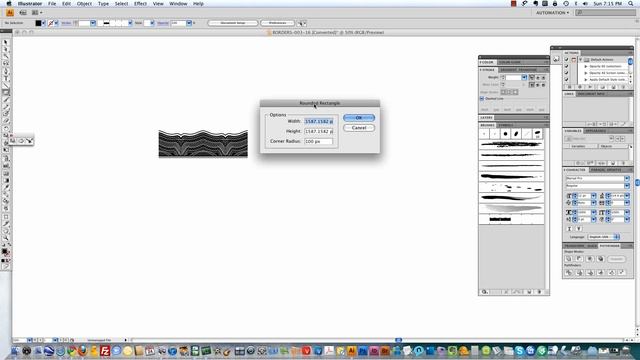Open the Effect menu
This screenshot has height=360, width=640.
point(140,4)
